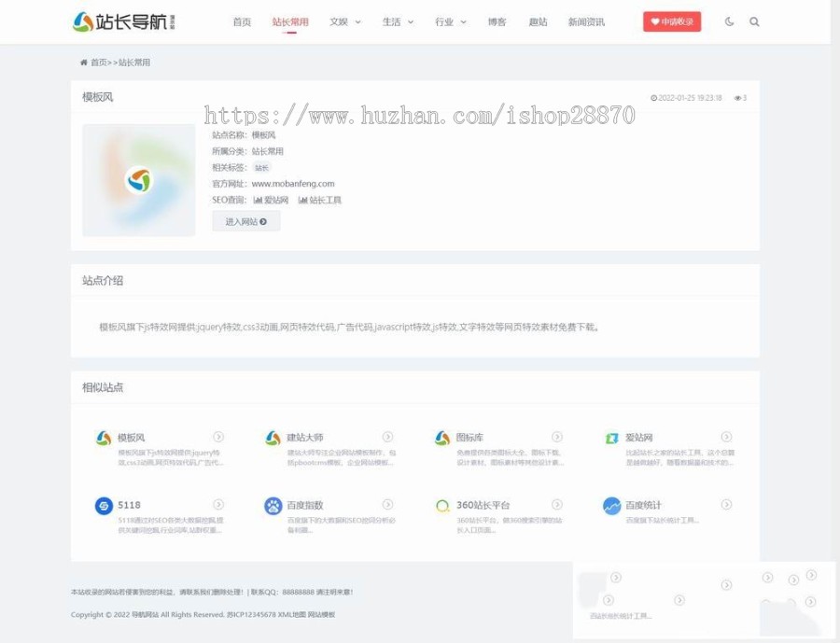Viewport: 840px width, 643px height.
Task: Click the arrow icon on 百度指数 card
Action: [388, 504]
